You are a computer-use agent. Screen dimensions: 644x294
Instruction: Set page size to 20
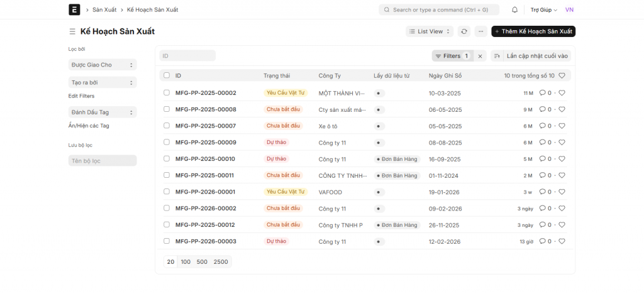pos(170,262)
